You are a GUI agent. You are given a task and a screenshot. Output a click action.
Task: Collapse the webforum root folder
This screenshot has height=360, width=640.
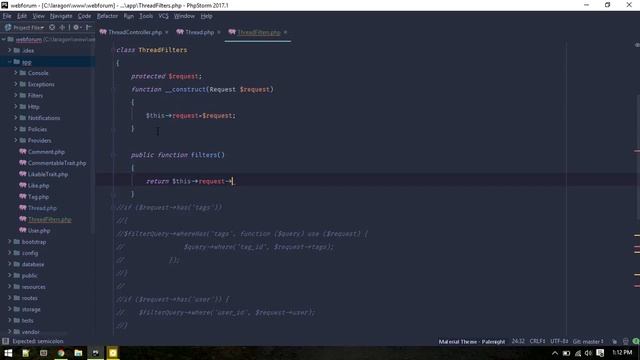pos(4,40)
